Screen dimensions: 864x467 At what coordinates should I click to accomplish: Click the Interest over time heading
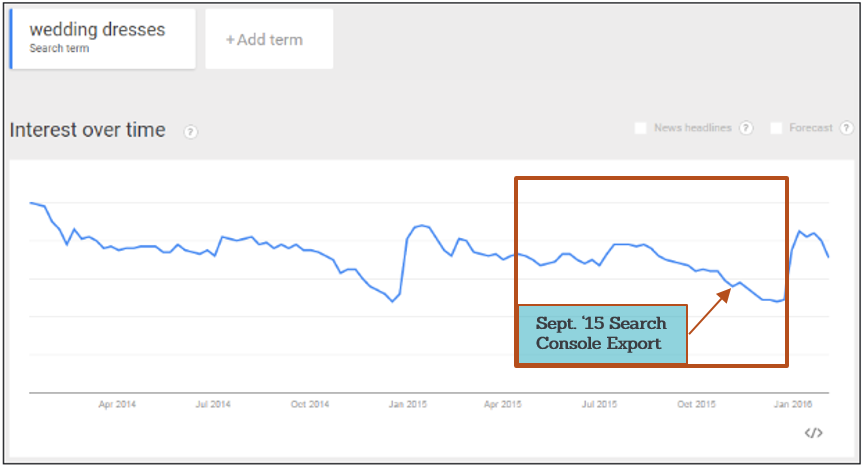point(87,130)
